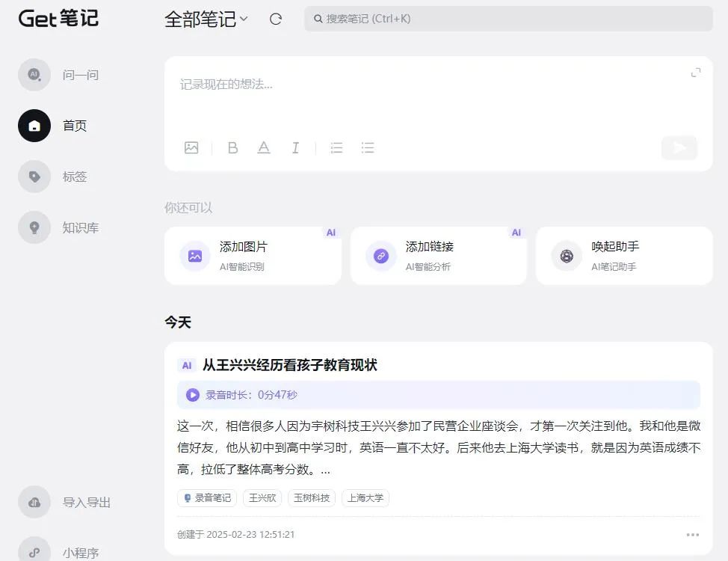Select 小程序 in the sidebar
Screen dimensions: 728x561
click(x=81, y=553)
